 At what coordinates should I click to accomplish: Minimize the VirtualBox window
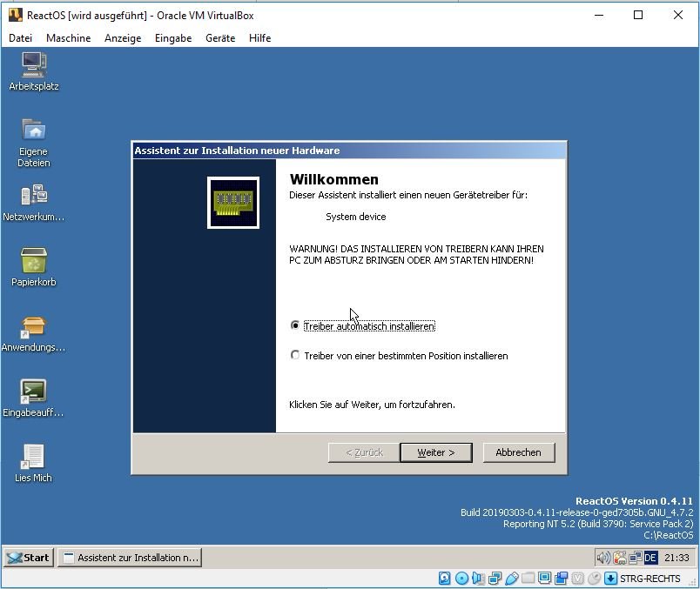(x=599, y=15)
